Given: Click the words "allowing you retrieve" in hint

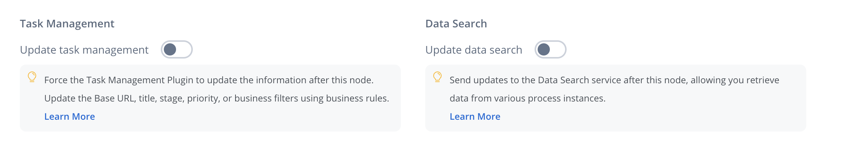Looking at the screenshot, I should [x=735, y=80].
